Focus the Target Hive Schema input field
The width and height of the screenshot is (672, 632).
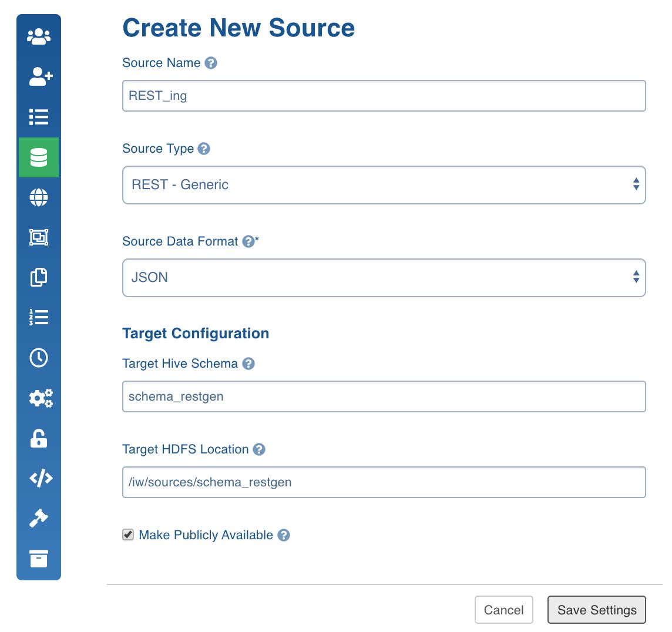pyautogui.click(x=384, y=396)
